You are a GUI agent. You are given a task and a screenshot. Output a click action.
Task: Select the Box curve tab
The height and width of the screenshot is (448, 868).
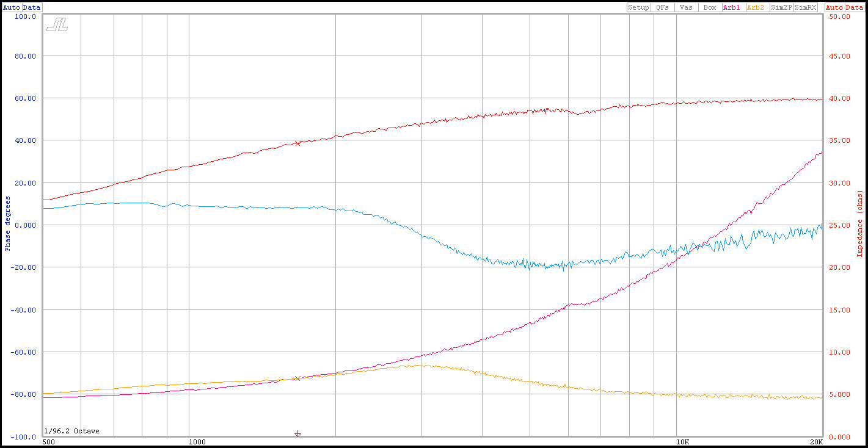(709, 7)
